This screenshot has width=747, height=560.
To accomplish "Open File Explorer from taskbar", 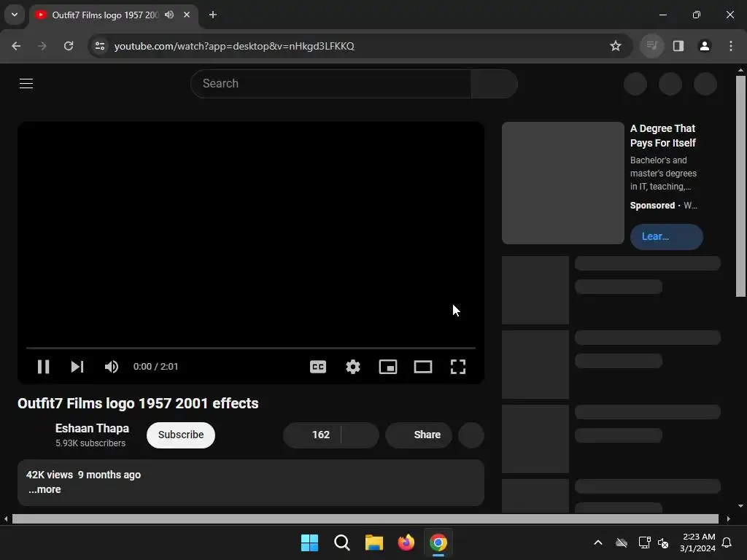I will [x=374, y=542].
